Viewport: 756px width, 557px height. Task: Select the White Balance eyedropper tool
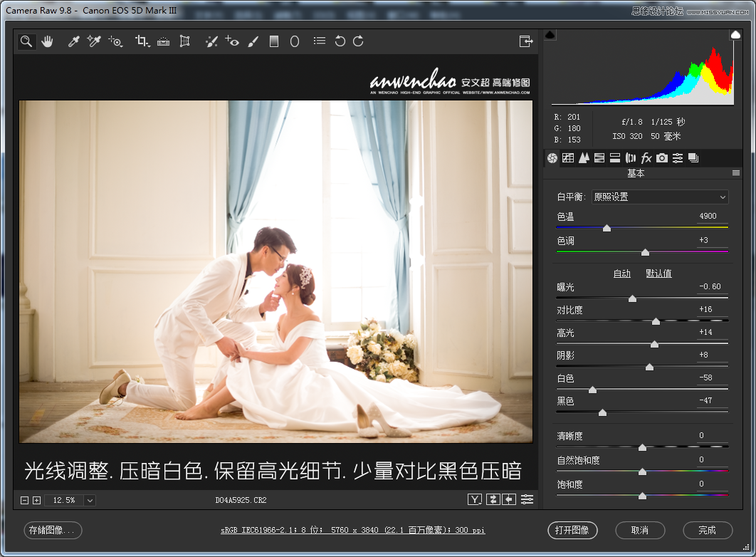[73, 41]
